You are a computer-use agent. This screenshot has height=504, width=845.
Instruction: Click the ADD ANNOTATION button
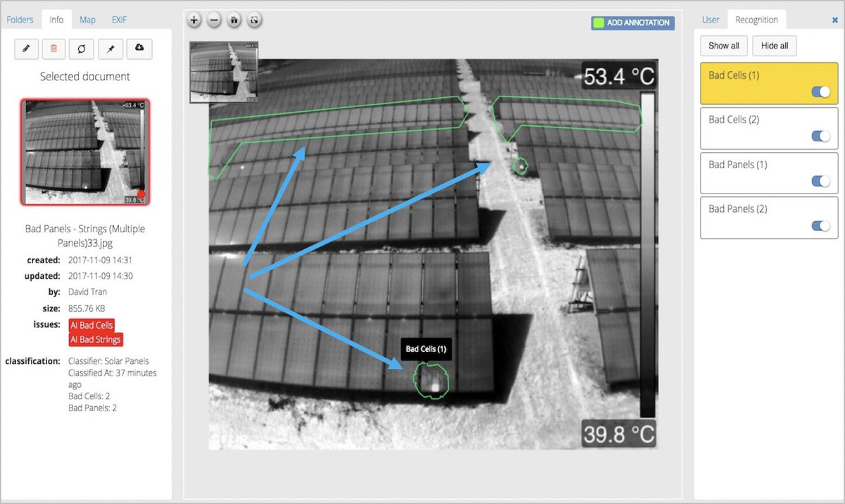(x=633, y=23)
